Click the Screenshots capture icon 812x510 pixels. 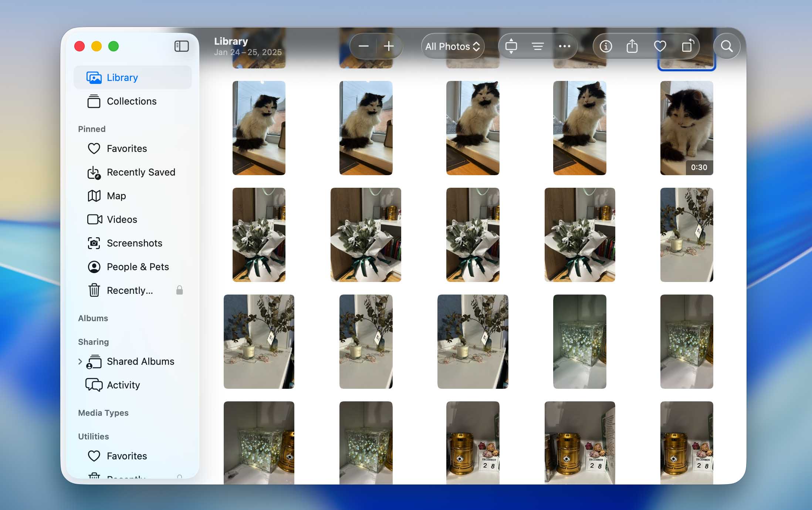coord(94,243)
